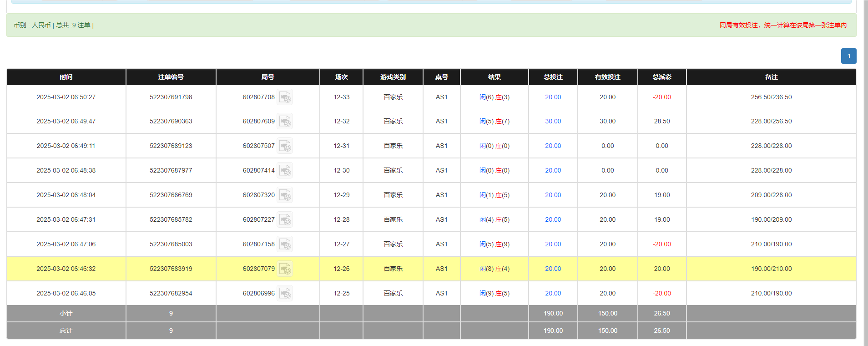Open video replay icon for round 602807708
This screenshot has height=346, width=868.
(285, 97)
